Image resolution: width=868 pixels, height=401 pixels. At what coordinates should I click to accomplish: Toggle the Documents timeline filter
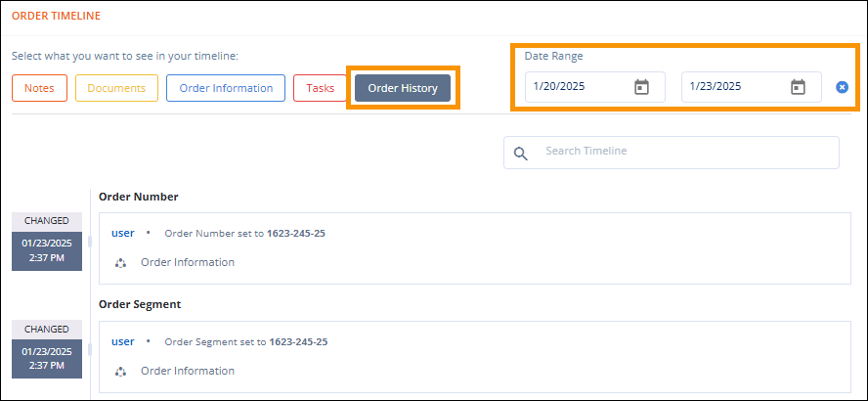pyautogui.click(x=116, y=88)
